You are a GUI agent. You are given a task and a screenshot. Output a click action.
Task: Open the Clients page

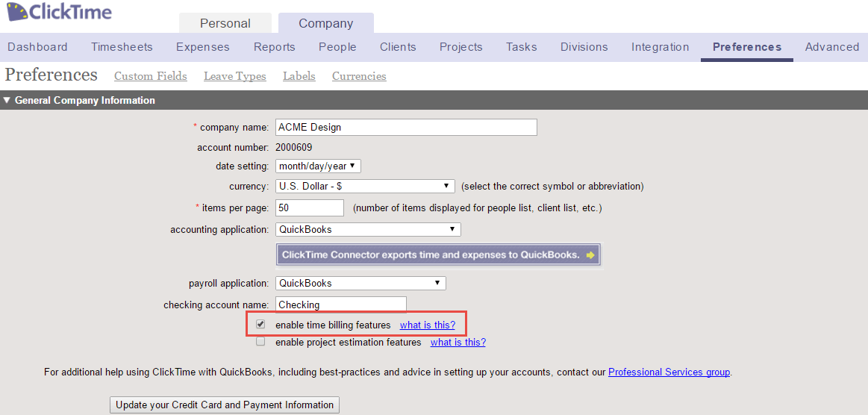coord(398,47)
